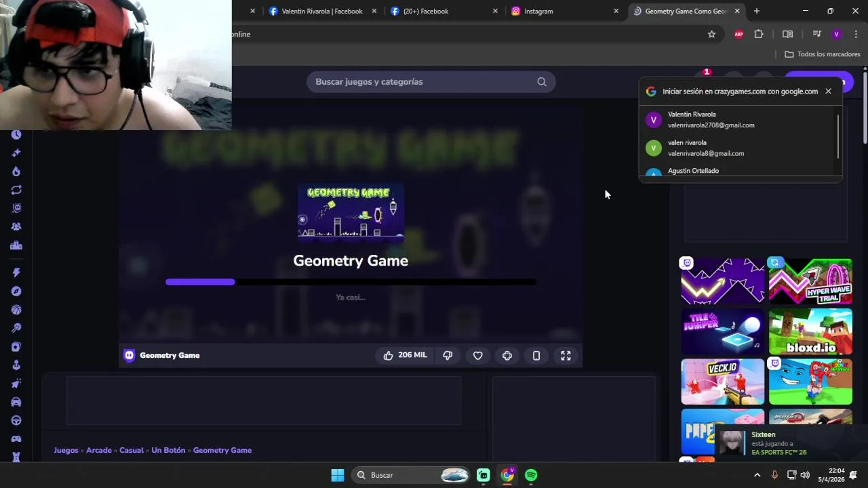Open a new browser tab

pos(757,11)
